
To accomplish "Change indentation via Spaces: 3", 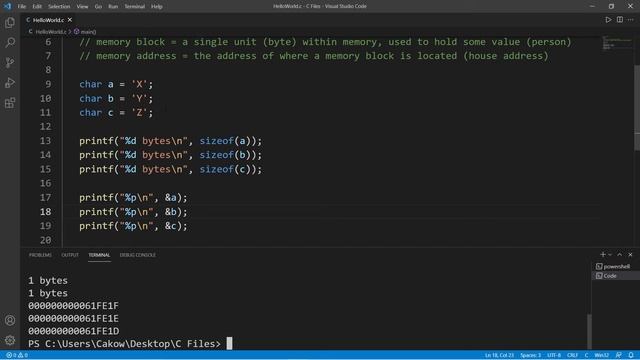I will click(530, 355).
